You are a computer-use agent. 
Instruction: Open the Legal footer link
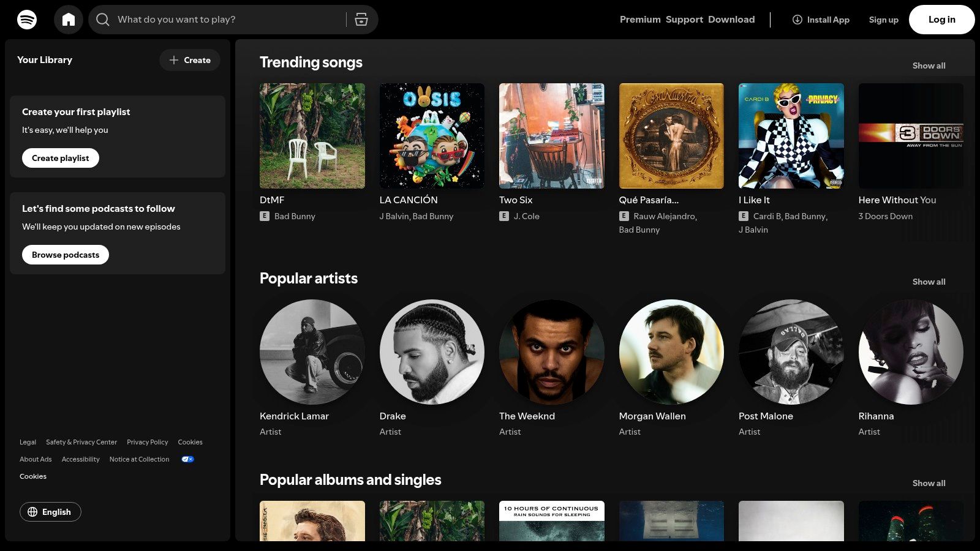coord(28,442)
